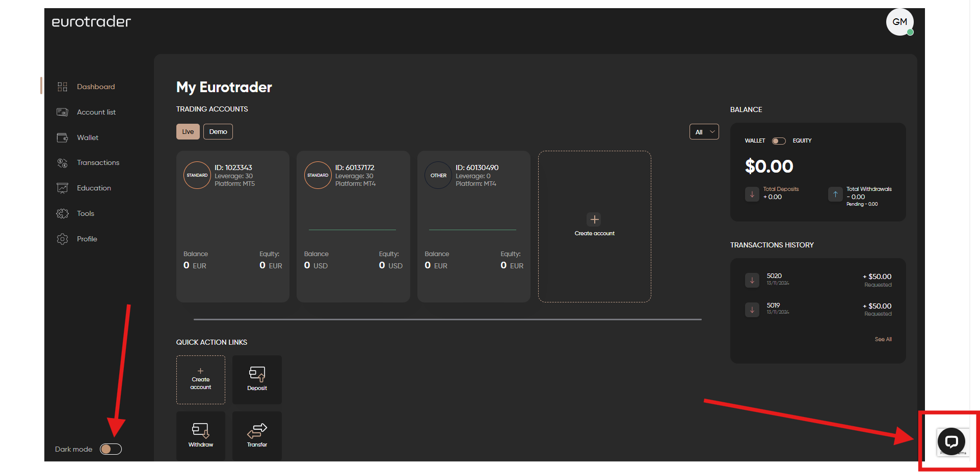
Task: Click the eurotrader logo
Action: (91, 21)
